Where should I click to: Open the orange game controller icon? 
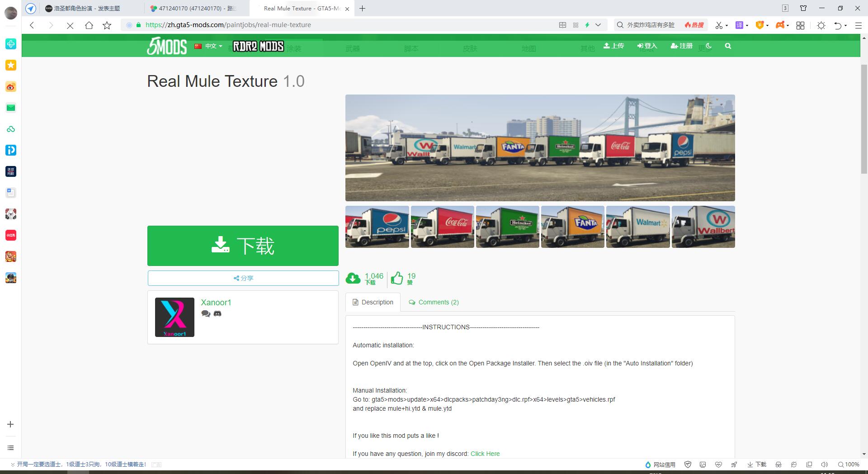pyautogui.click(x=780, y=25)
